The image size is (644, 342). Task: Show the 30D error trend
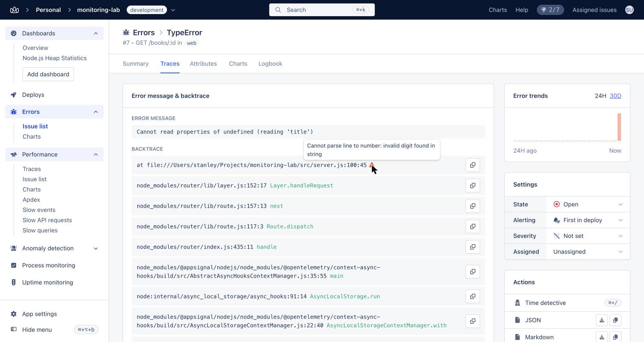[615, 96]
